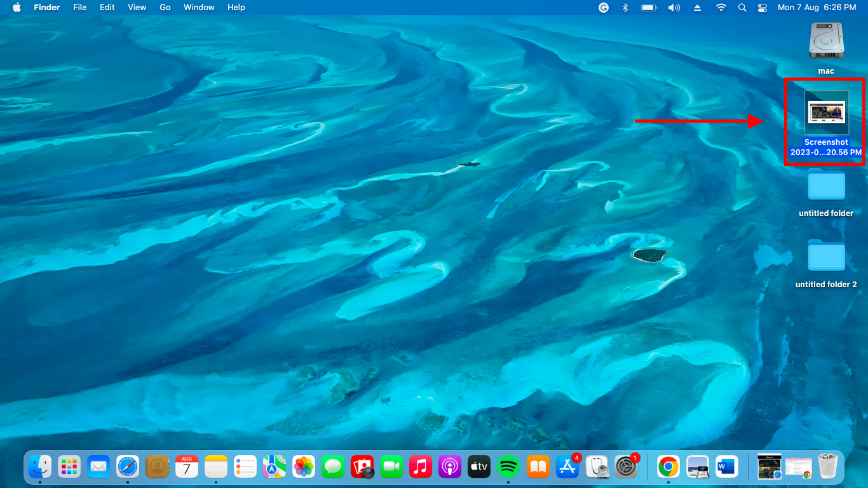Open the App Store with 4 badge
Image resolution: width=868 pixels, height=488 pixels.
[567, 467]
